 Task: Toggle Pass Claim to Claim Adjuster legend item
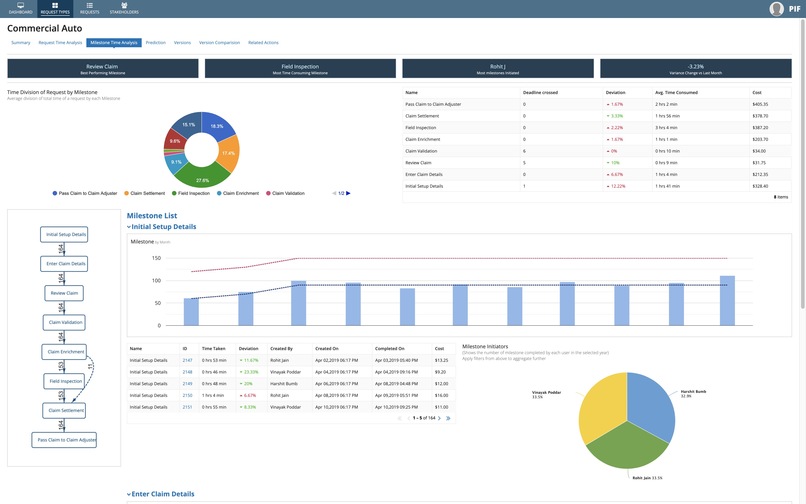(x=85, y=193)
